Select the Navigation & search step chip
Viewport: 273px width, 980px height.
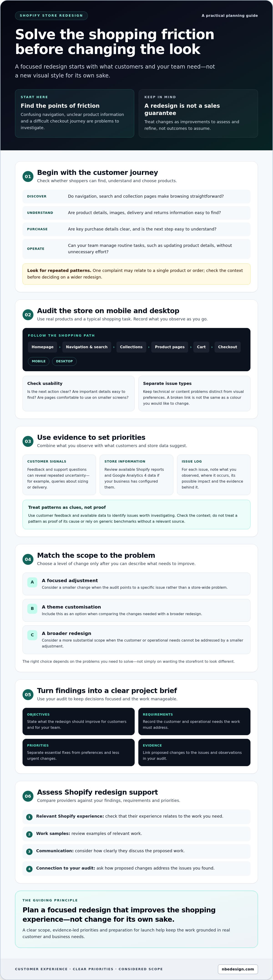point(87,347)
